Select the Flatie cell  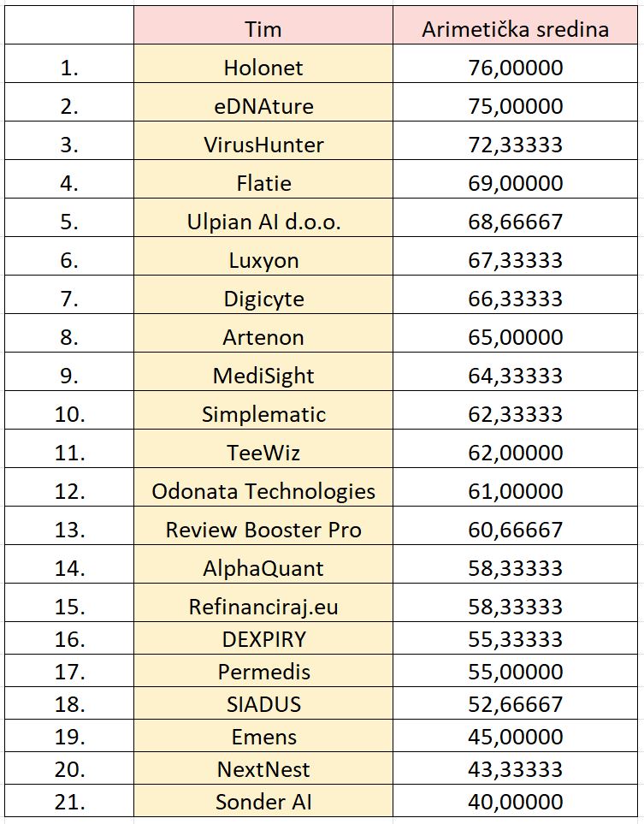pyautogui.click(x=263, y=183)
